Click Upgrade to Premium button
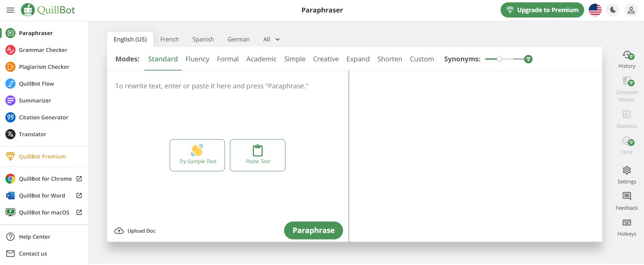The height and width of the screenshot is (265, 644). click(542, 10)
